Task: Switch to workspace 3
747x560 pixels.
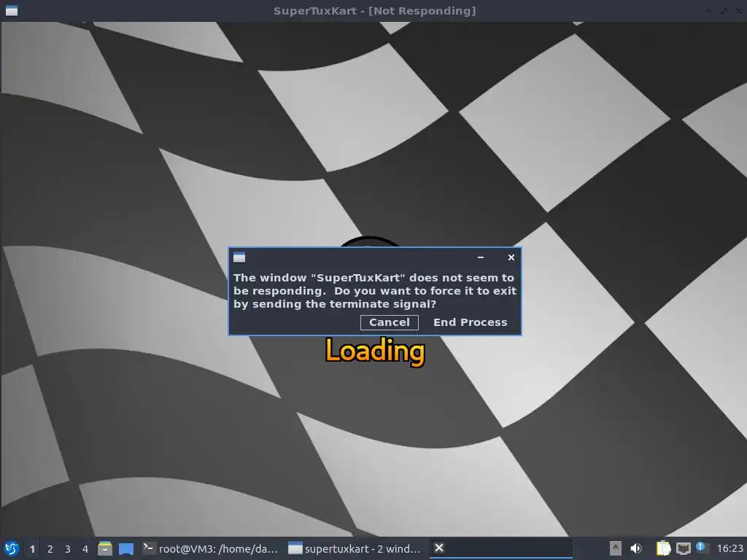Action: pos(68,549)
